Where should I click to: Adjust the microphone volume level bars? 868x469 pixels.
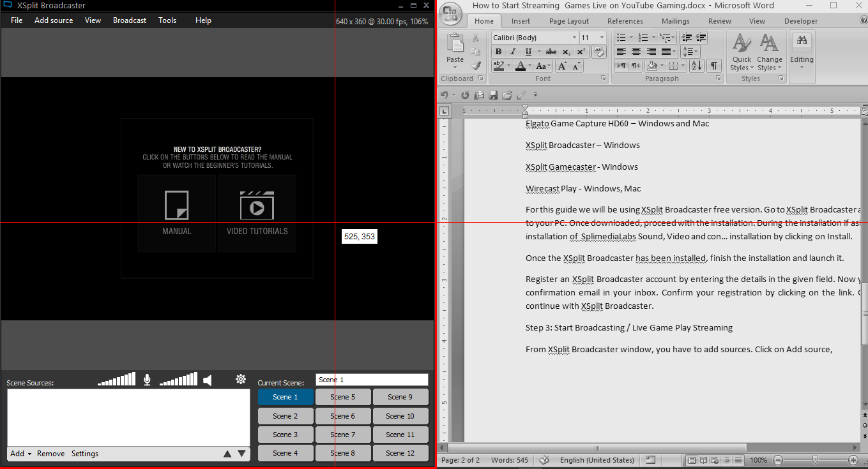116,380
